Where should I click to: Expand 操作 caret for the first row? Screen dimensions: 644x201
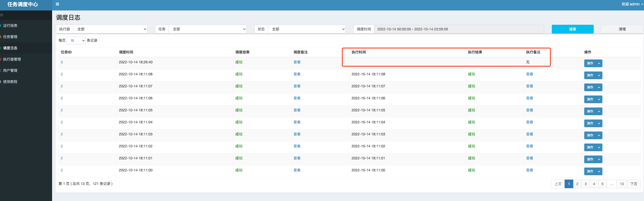[x=599, y=63]
